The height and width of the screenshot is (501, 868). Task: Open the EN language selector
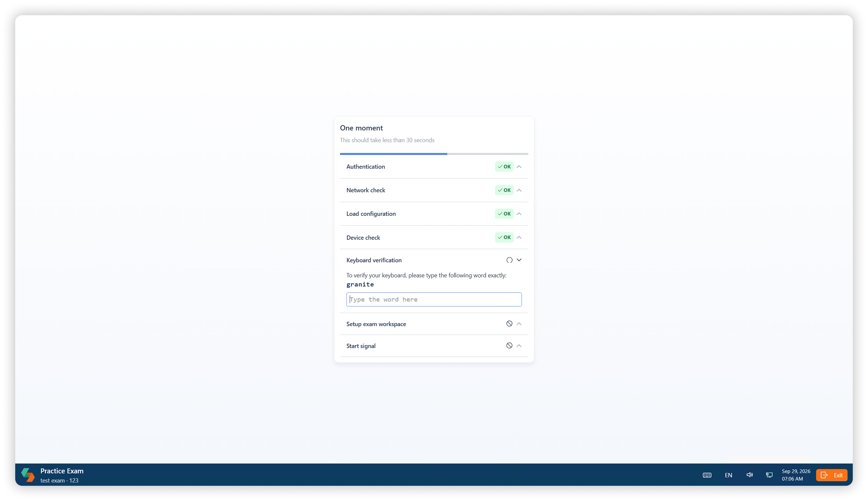point(728,475)
